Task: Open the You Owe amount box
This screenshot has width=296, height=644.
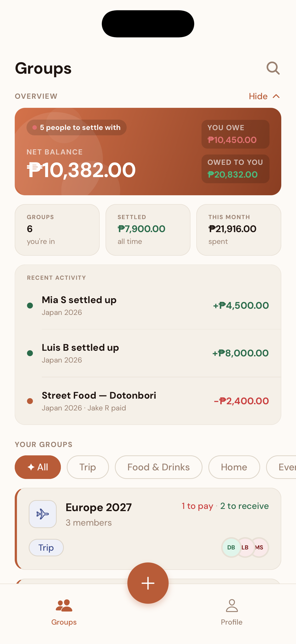Action: click(235, 134)
